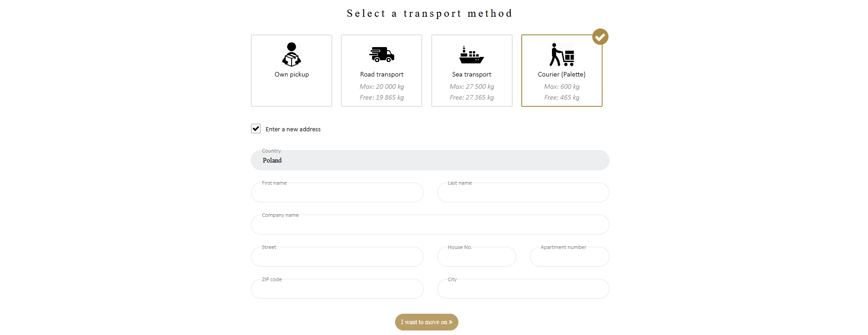Click the ZIP code input
This screenshot has height=335, width=868.
(x=337, y=289)
